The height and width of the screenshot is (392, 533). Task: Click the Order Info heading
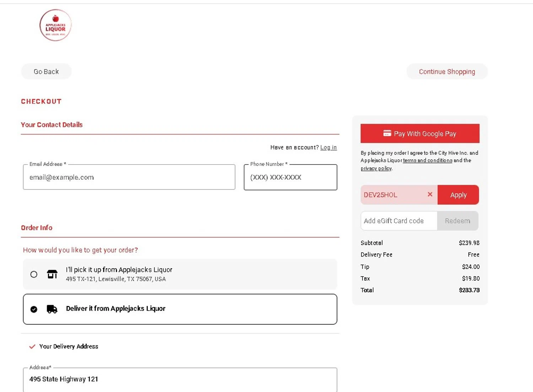pyautogui.click(x=37, y=227)
